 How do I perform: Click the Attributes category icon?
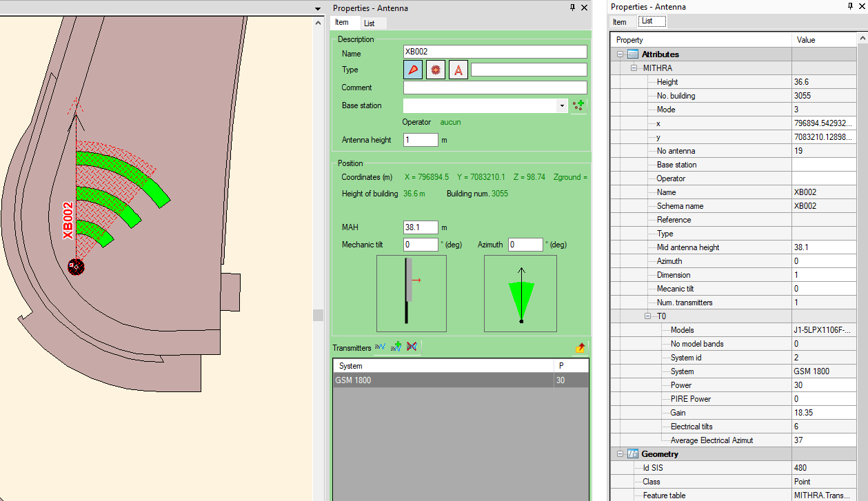633,54
